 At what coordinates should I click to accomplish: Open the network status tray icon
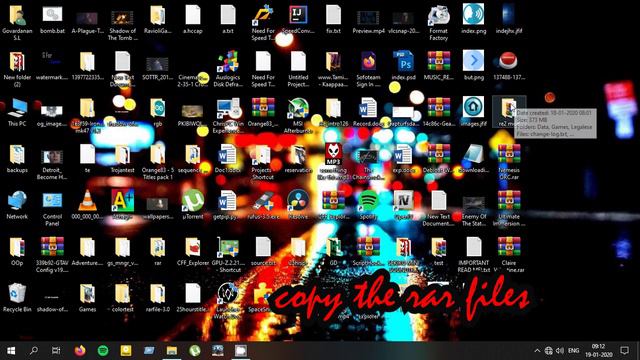point(549,351)
